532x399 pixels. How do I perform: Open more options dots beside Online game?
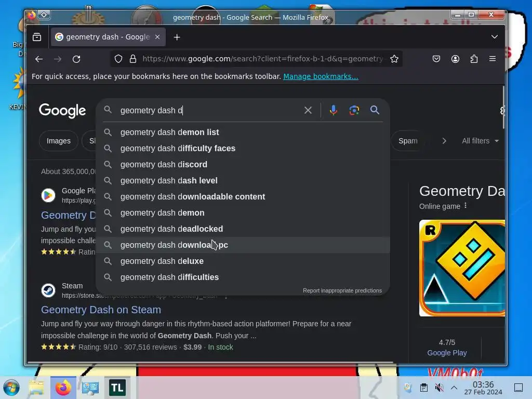click(x=465, y=206)
